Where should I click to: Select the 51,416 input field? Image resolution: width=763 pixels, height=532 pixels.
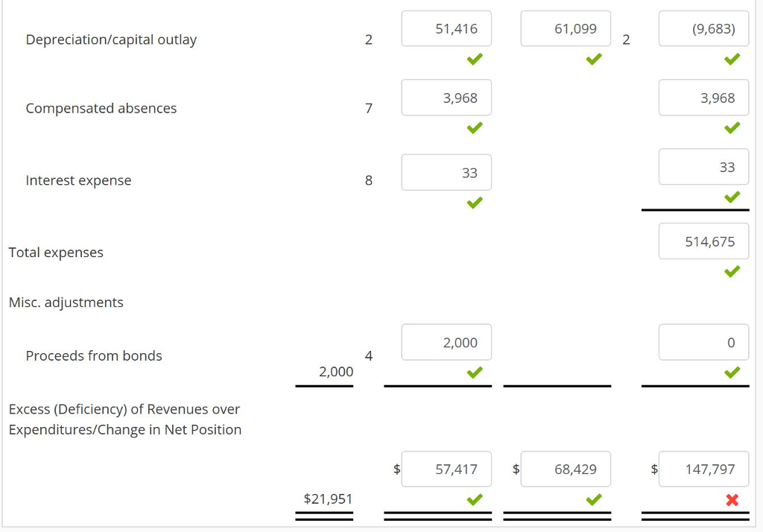(446, 28)
